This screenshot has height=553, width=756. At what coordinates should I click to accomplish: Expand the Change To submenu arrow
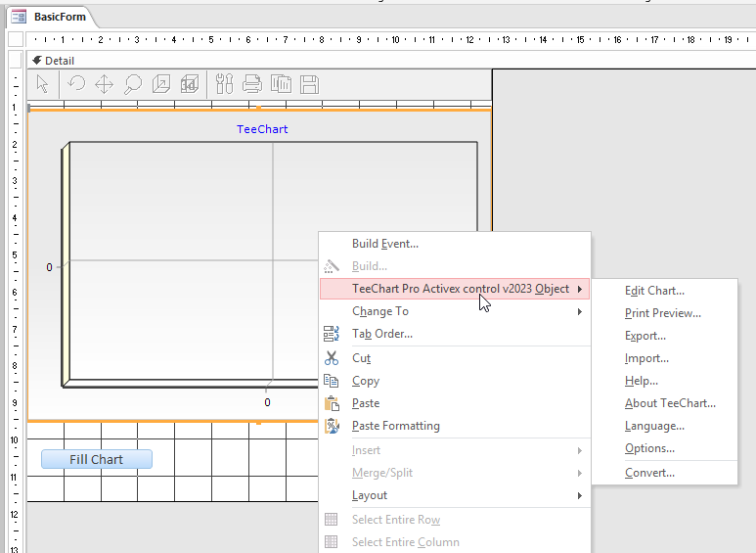(580, 311)
